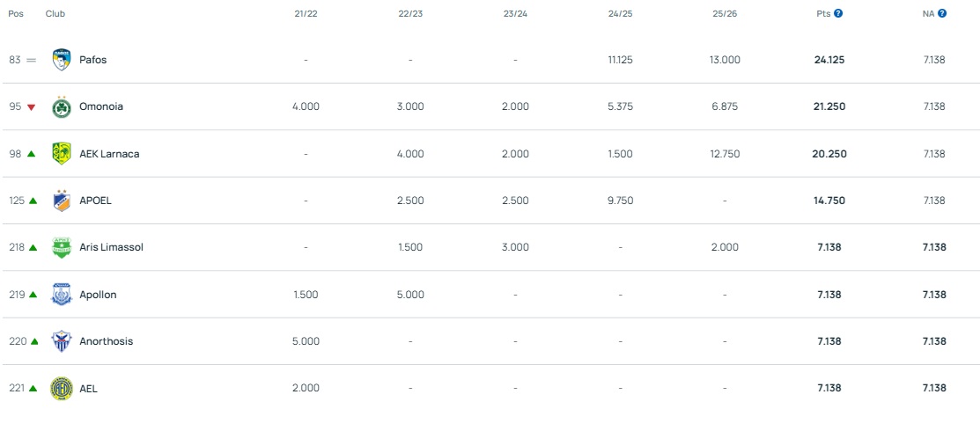The width and height of the screenshot is (980, 431).
Task: Click the green up arrow beside APOEL
Action: [x=33, y=201]
